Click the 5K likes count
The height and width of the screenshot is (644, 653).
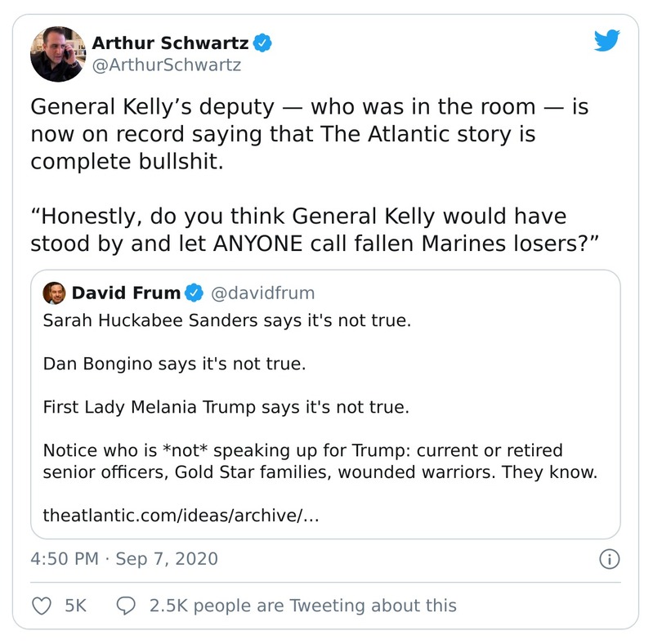pyautogui.click(x=75, y=606)
